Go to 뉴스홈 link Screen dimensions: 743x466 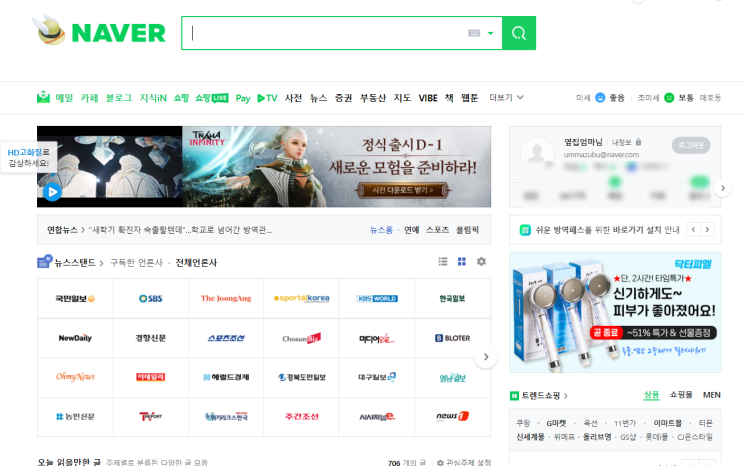point(381,230)
